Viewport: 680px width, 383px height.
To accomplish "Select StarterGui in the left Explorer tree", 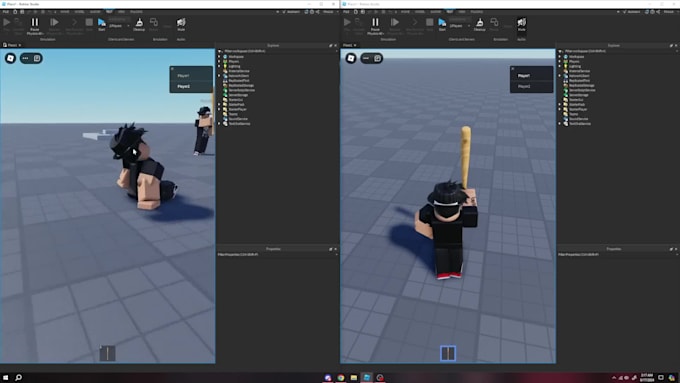I will 235,99.
